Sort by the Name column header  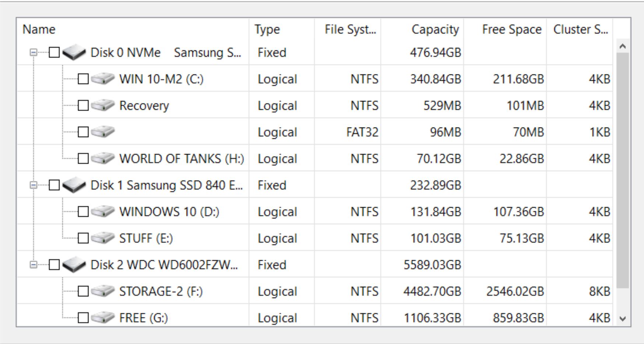tap(133, 29)
